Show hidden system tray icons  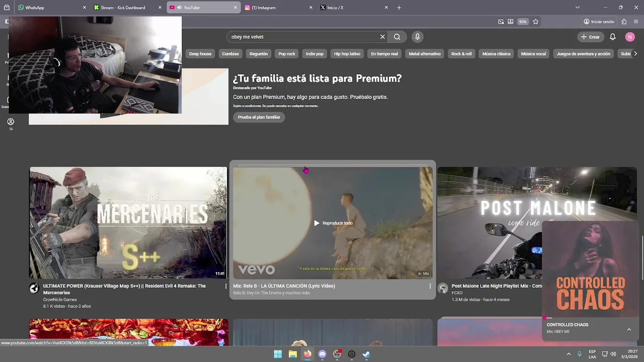point(569,354)
